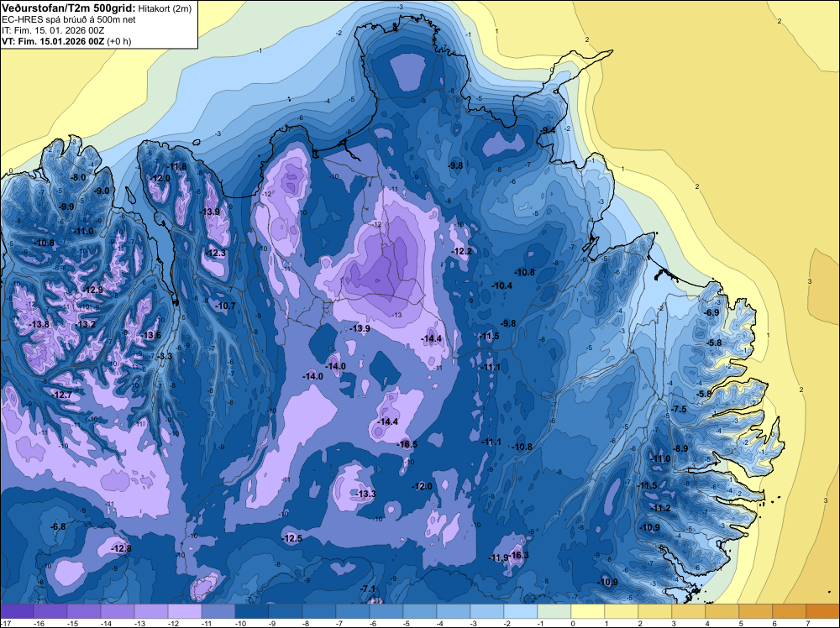This screenshot has width=840, height=628.
Task: Click the -10.4 temperature label
Action: [502, 286]
